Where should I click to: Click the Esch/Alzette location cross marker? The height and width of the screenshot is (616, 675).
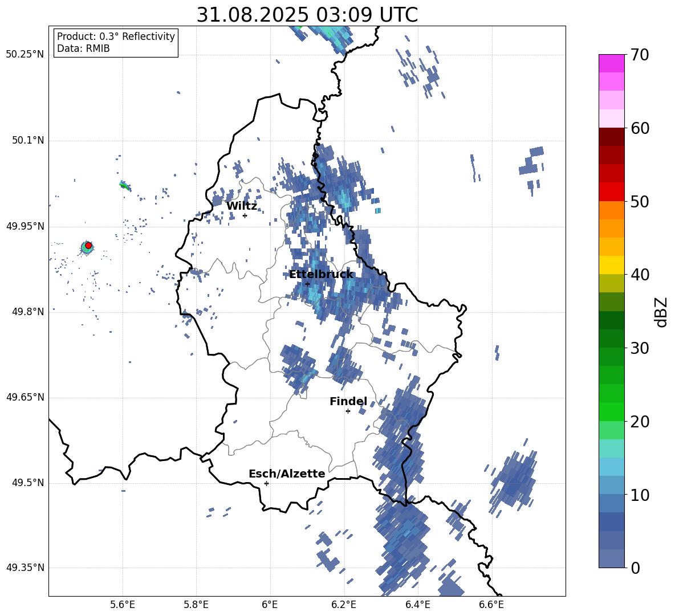click(x=266, y=483)
